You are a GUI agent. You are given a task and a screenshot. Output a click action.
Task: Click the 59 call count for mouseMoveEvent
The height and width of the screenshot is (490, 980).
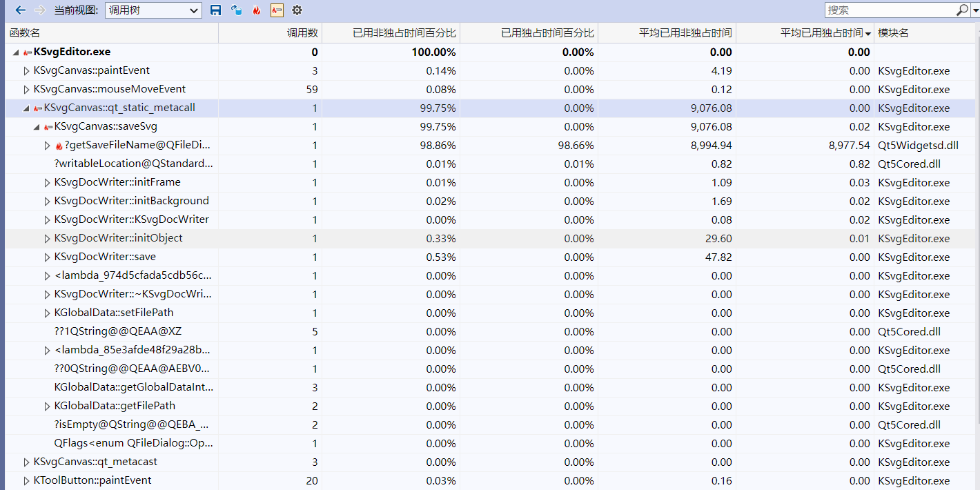(x=312, y=90)
